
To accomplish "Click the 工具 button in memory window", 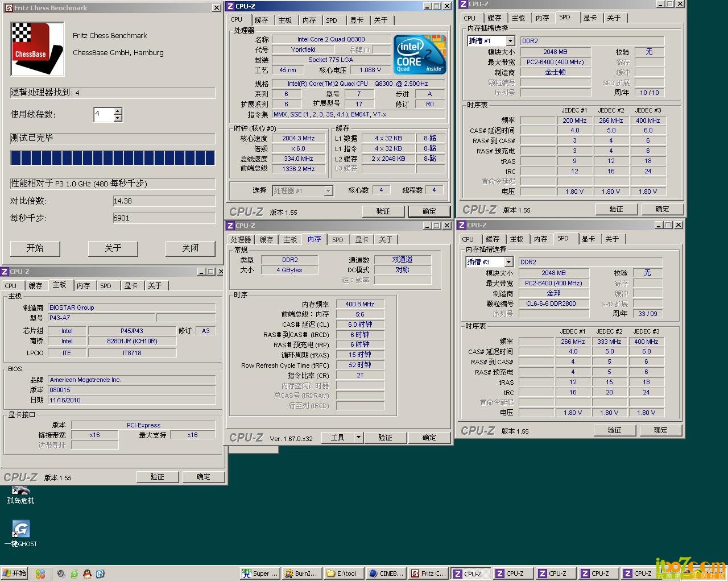I will 338,438.
